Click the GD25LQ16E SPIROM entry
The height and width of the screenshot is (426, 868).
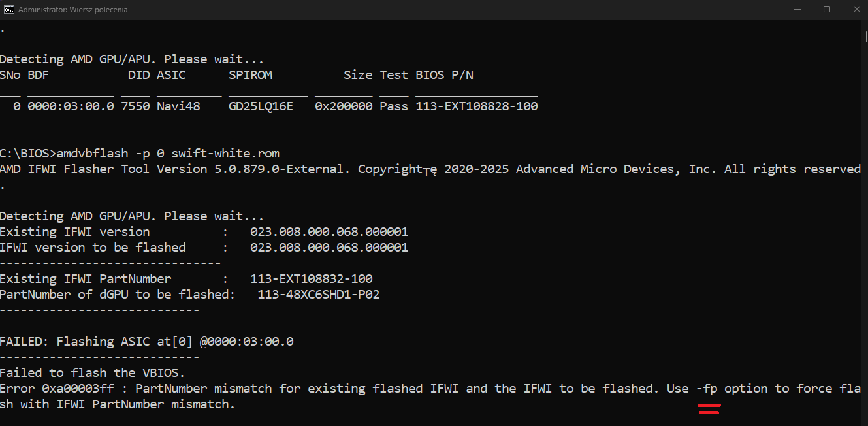[x=261, y=106]
